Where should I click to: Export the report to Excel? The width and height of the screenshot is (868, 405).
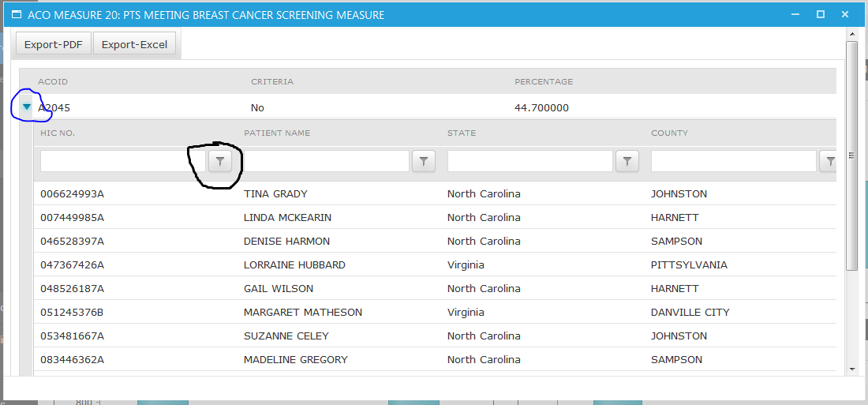point(134,44)
